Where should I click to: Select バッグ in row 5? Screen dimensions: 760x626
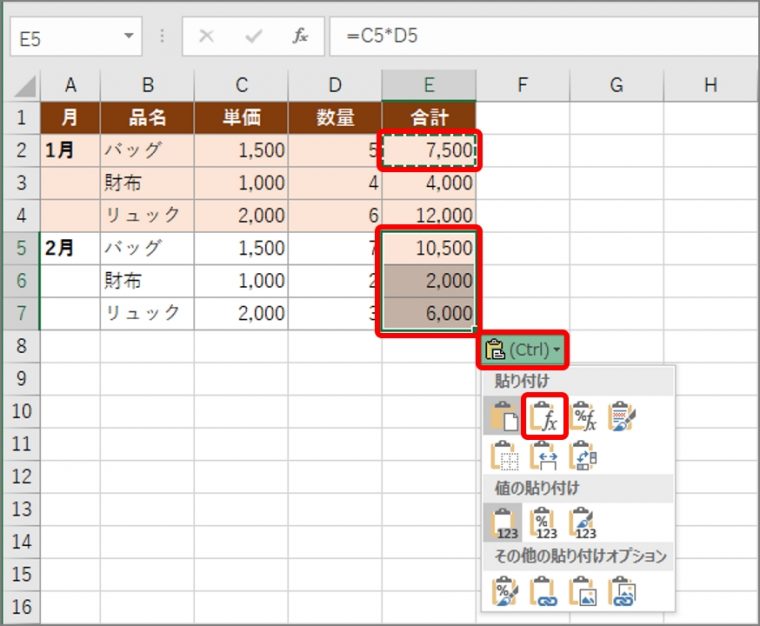tap(147, 248)
